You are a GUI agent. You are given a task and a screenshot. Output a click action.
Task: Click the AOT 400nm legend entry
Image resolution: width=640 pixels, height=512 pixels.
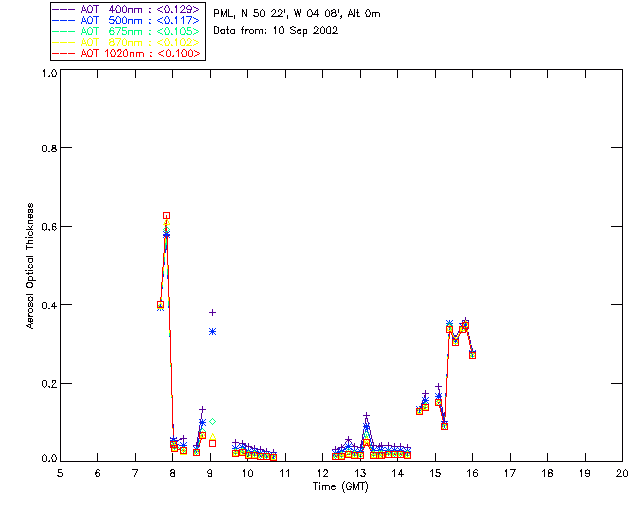point(127,9)
